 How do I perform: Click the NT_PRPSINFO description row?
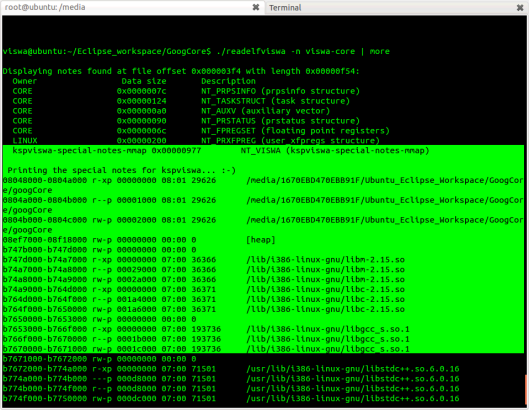coord(186,91)
